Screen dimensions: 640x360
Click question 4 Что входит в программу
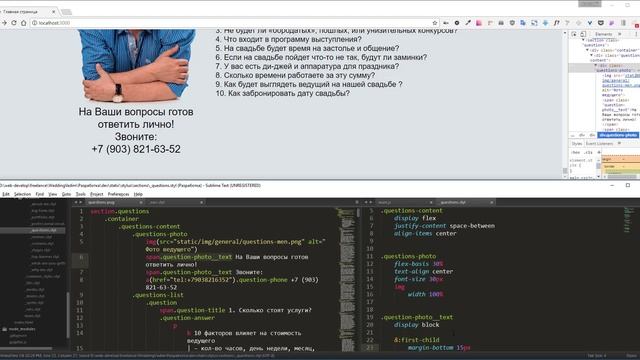[x=289, y=39]
